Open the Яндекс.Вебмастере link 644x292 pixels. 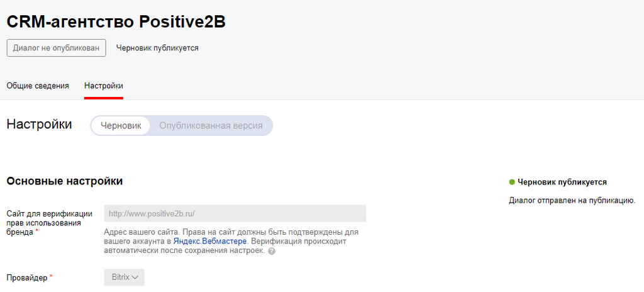click(x=210, y=241)
